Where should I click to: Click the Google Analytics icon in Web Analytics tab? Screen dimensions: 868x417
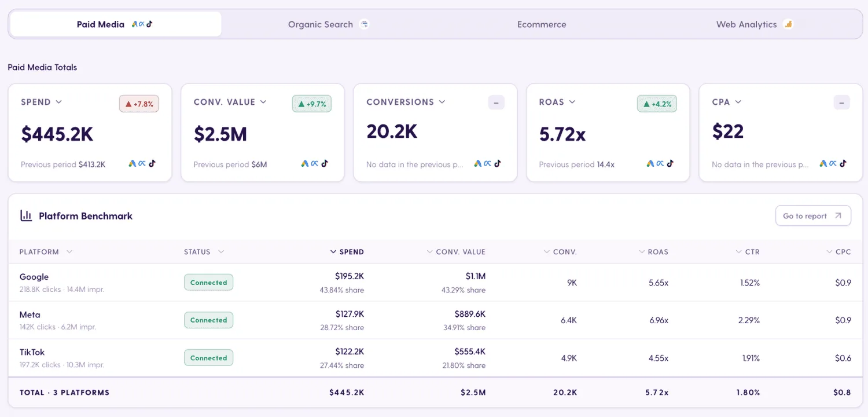[x=788, y=24]
